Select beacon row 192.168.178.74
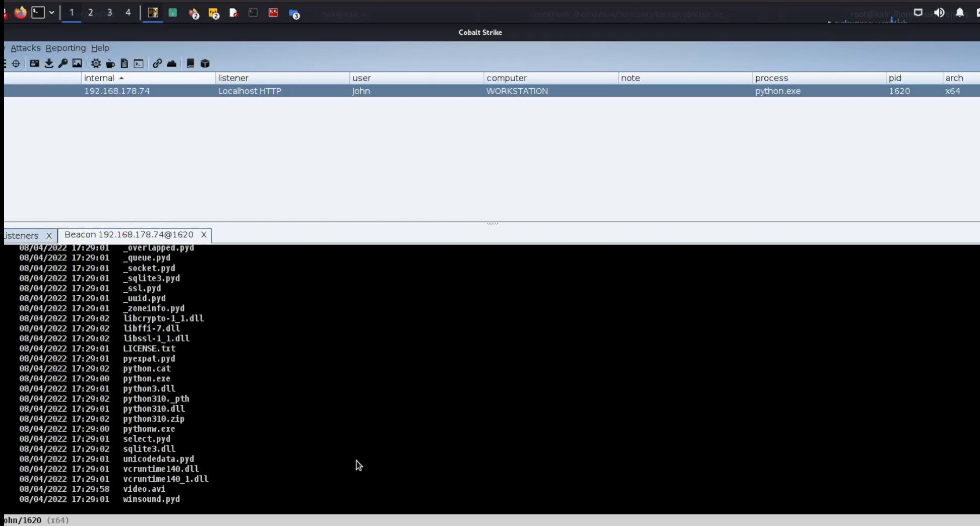Image resolution: width=980 pixels, height=526 pixels. click(x=492, y=91)
